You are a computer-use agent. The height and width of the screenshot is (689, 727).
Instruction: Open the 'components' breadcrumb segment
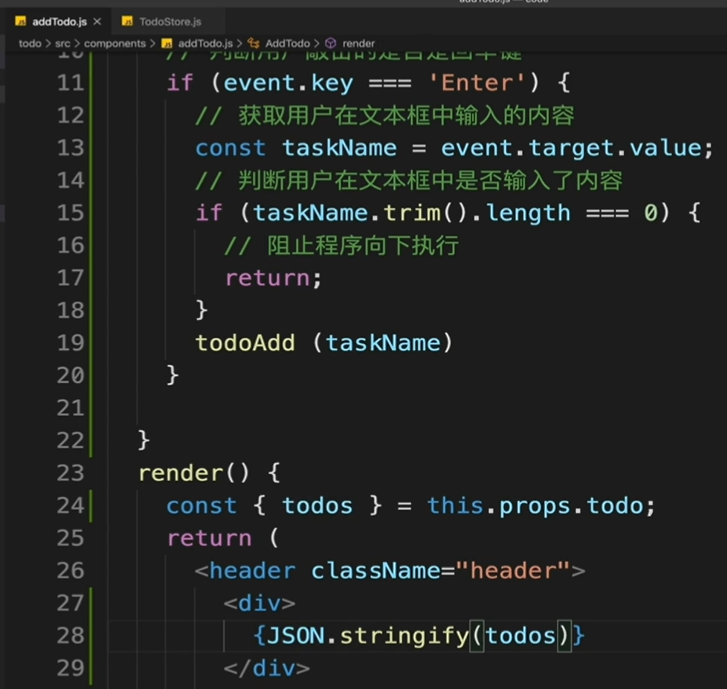115,44
